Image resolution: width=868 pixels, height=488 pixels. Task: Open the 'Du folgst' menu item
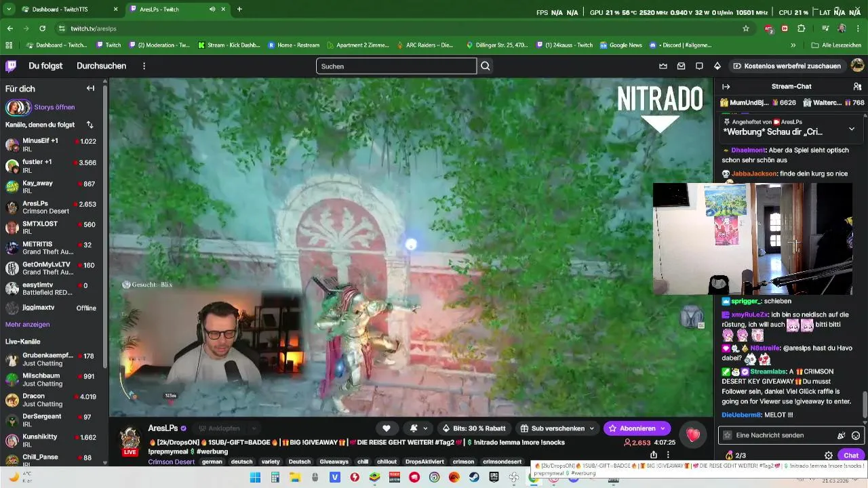[x=45, y=66]
